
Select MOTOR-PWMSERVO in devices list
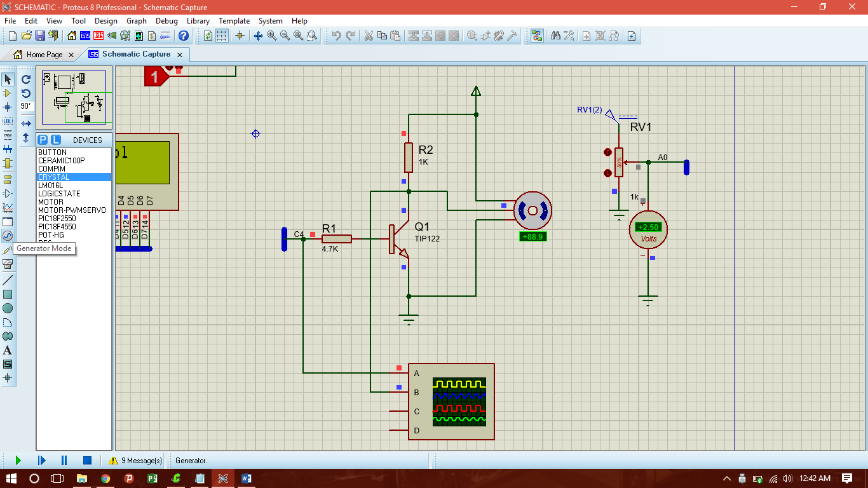click(x=74, y=210)
